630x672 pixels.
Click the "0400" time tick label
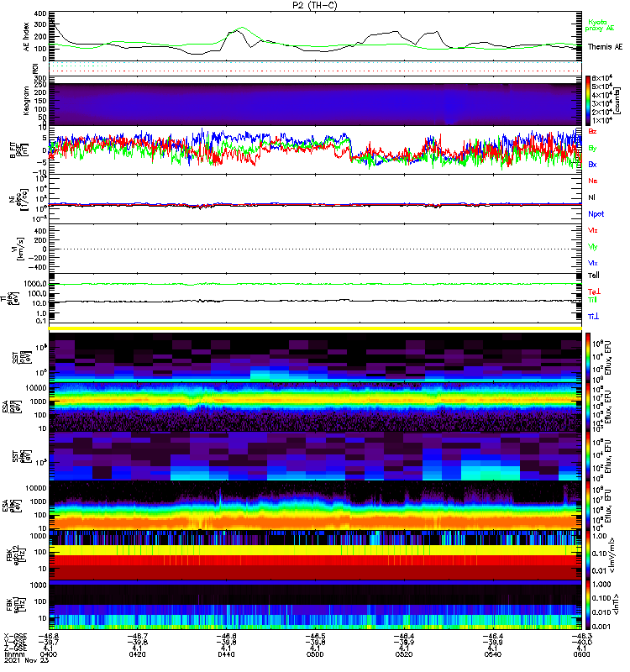click(49, 654)
